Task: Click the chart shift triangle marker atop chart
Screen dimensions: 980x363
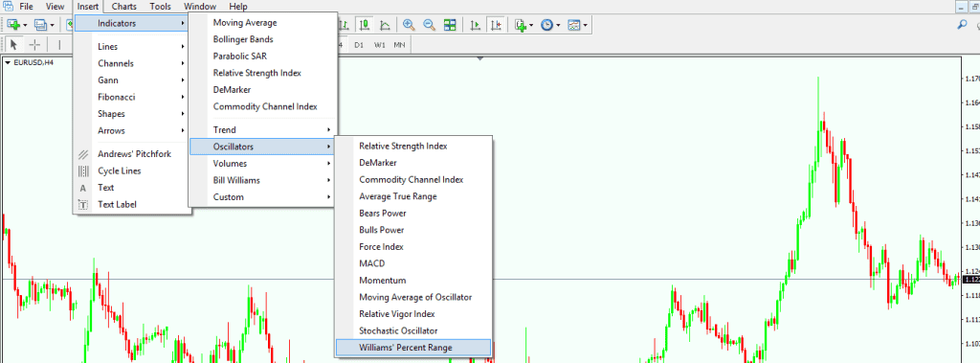Action: point(480,58)
